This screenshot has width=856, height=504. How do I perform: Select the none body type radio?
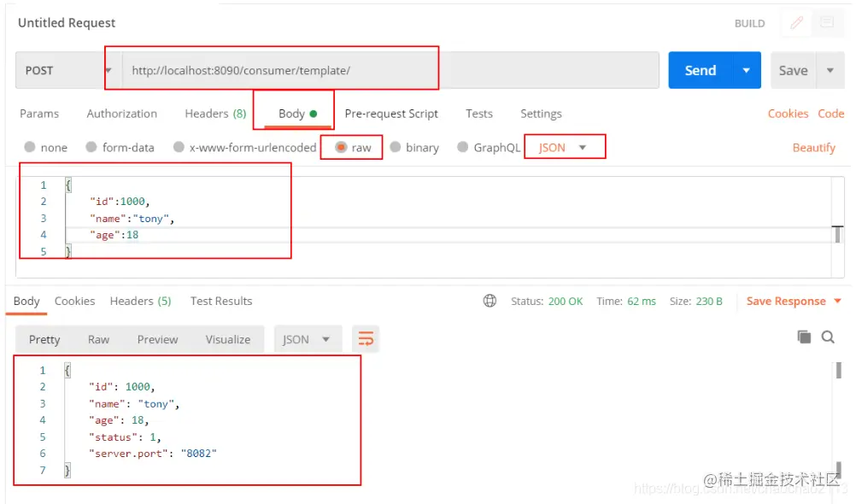click(30, 147)
